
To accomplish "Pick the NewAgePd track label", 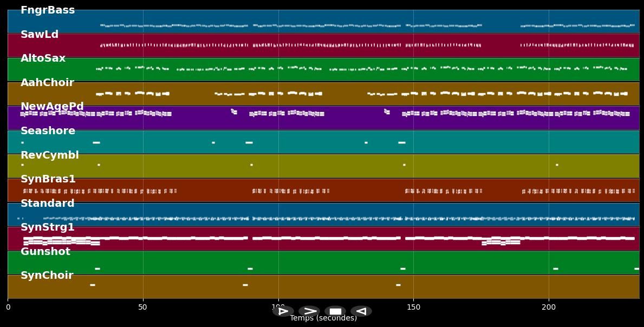I will tap(52, 107).
